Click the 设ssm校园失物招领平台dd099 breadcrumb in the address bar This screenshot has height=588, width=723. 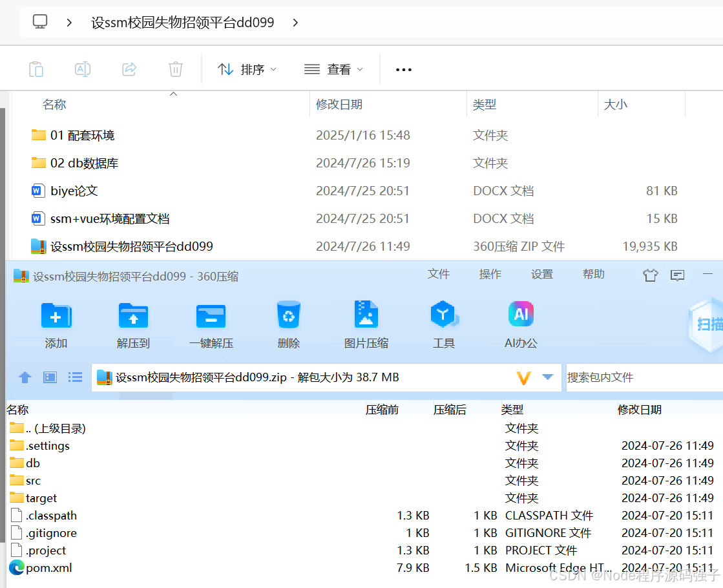point(183,22)
